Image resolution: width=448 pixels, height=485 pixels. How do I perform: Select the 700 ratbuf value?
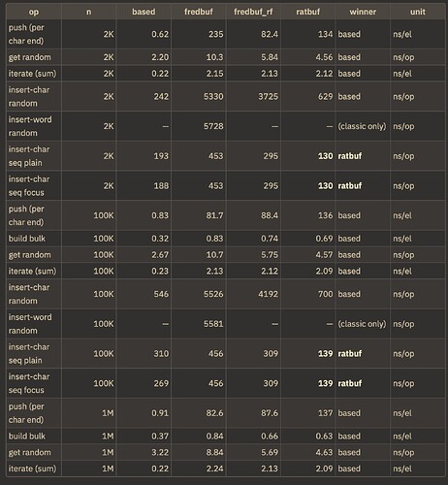(325, 294)
